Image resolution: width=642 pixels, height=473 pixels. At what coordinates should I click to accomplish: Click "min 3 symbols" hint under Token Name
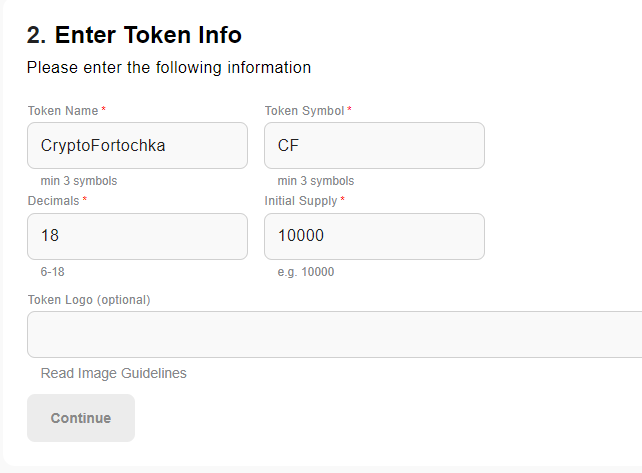tap(79, 181)
